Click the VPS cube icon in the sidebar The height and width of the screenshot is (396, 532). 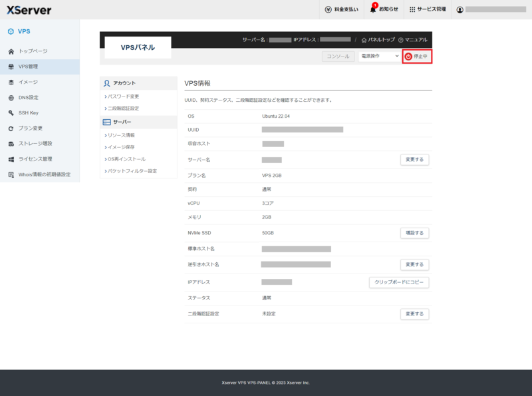(x=11, y=31)
